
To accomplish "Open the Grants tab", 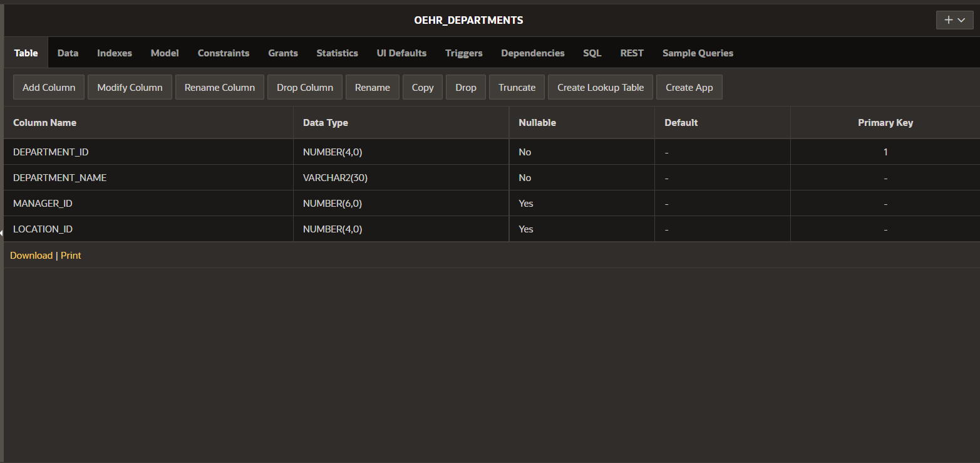I will (282, 53).
